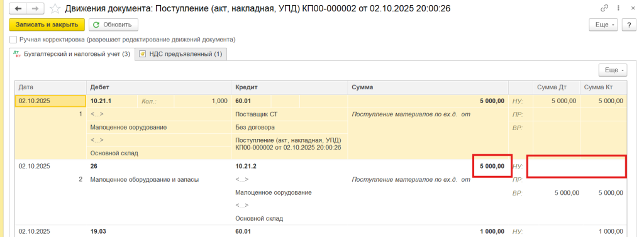Image resolution: width=644 pixels, height=237 pixels.
Task: Add this document to favorites with star icon
Action: point(55,8)
